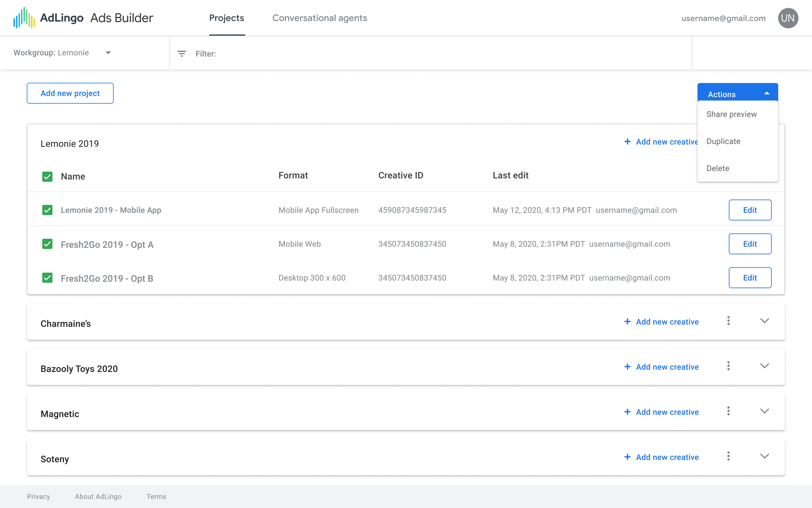Switch to Conversational agents tab
812x508 pixels.
320,18
